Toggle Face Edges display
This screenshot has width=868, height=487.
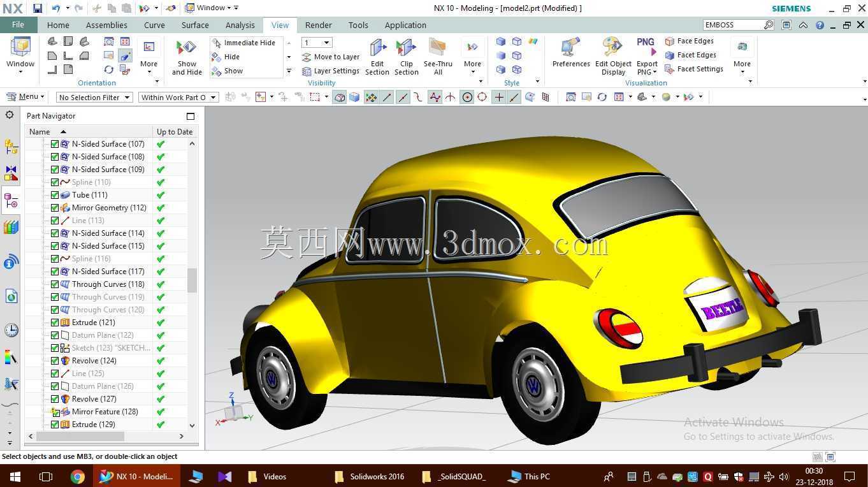pos(689,41)
